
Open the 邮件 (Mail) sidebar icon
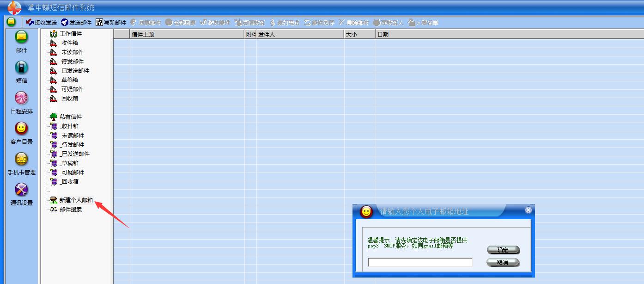tap(21, 37)
